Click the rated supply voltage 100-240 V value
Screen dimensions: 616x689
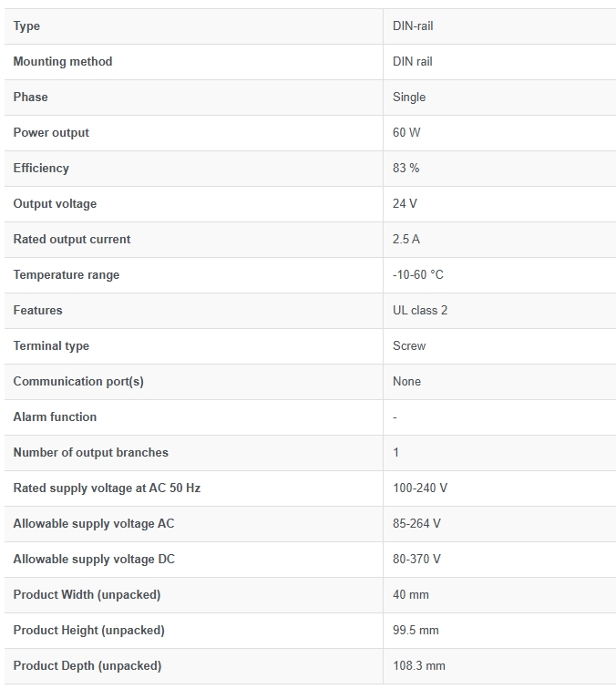420,488
